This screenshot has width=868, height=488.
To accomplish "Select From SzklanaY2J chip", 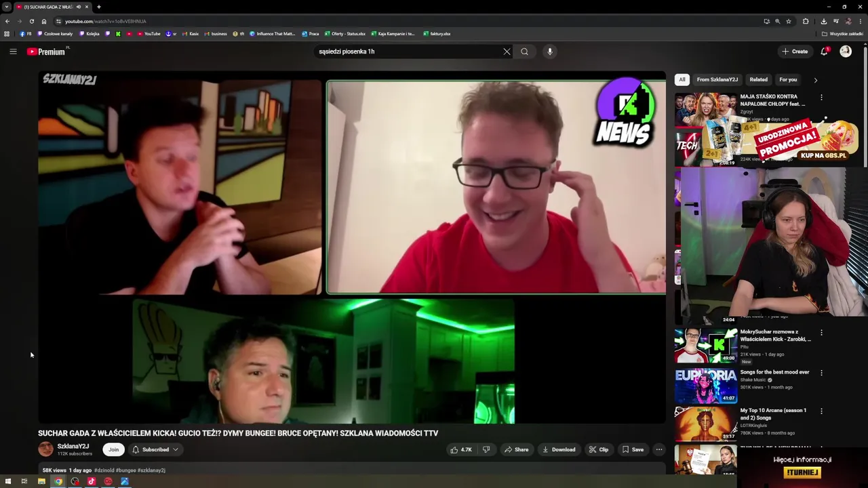I will [717, 79].
